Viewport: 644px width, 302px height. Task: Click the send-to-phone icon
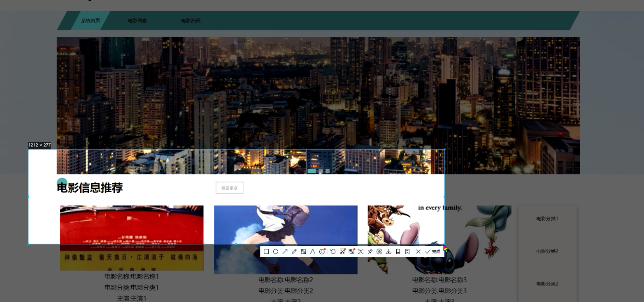pos(398,251)
